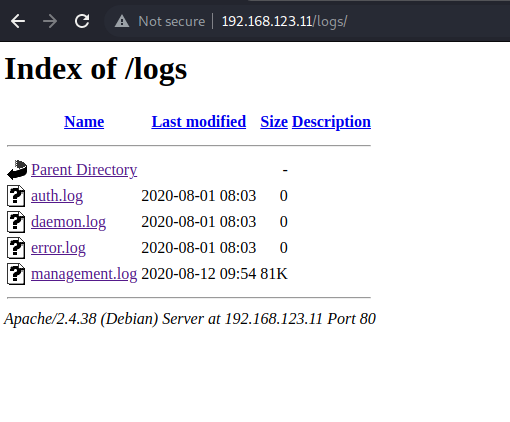The image size is (510, 422).
Task: Sort listing by the Size column
Action: pos(274,122)
